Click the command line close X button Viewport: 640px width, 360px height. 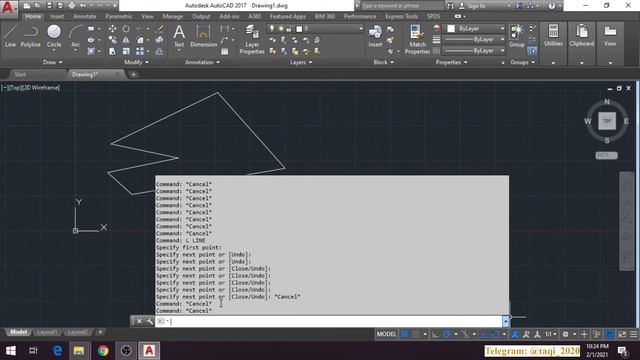139,322
